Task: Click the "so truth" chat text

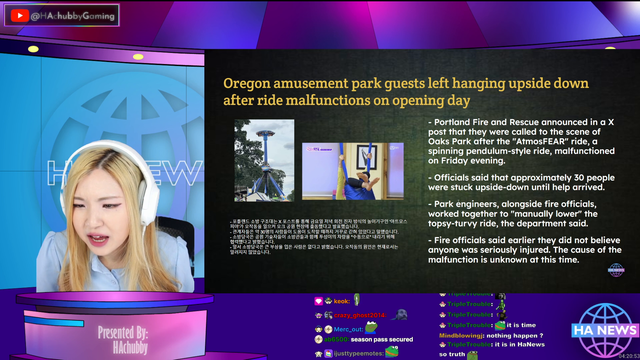Action: tap(452, 354)
